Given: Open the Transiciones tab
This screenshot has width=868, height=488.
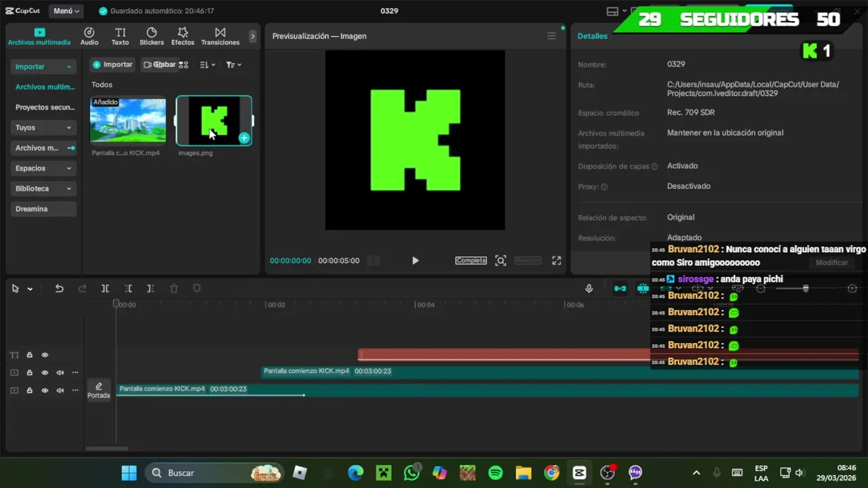Looking at the screenshot, I should point(220,37).
